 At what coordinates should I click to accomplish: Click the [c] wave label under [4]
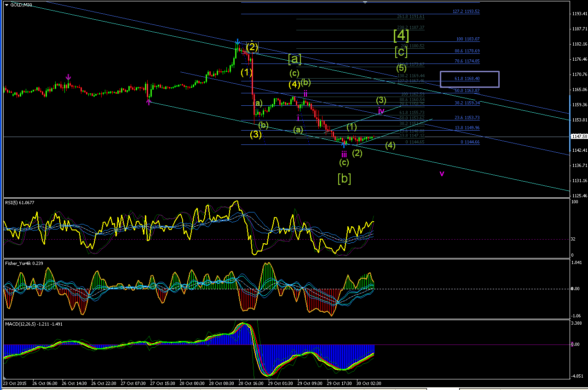[x=401, y=52]
